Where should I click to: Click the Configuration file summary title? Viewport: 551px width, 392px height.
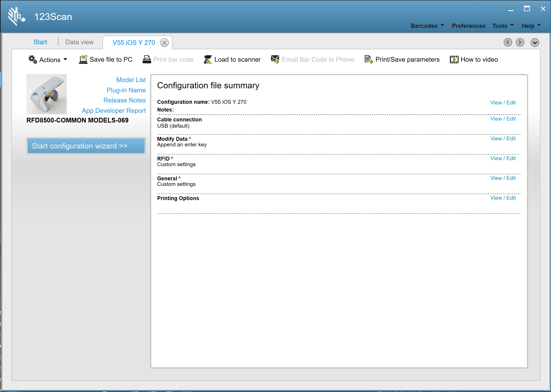pyautogui.click(x=208, y=86)
